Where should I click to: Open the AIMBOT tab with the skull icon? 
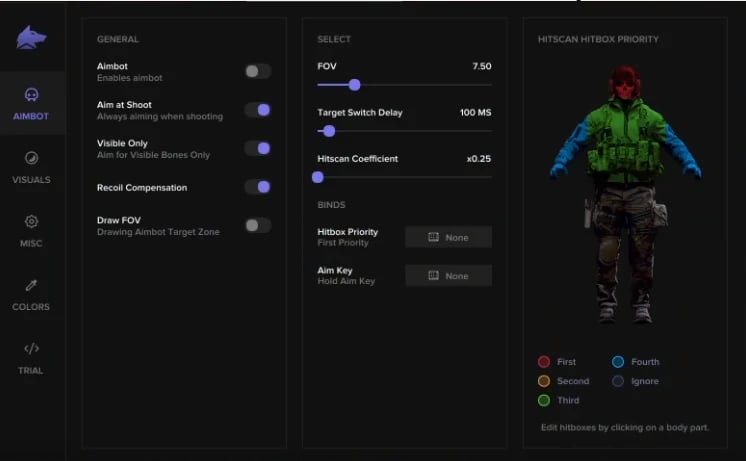pos(31,104)
